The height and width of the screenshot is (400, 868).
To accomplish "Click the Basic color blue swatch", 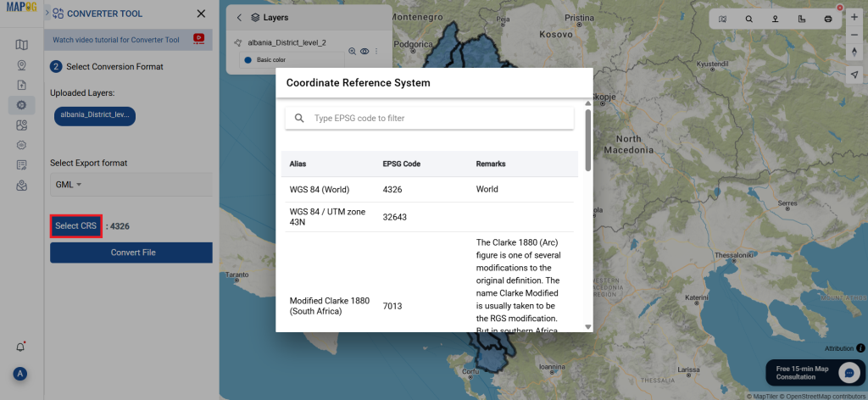I will point(248,60).
